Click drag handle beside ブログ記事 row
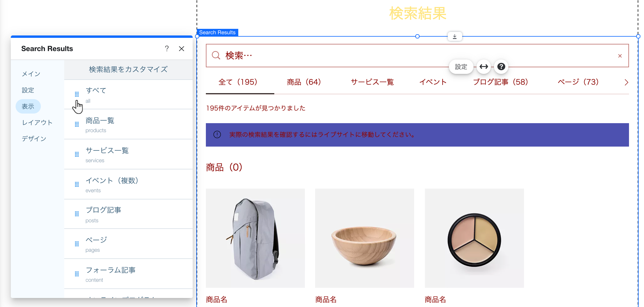The height and width of the screenshot is (307, 644). pos(77,214)
